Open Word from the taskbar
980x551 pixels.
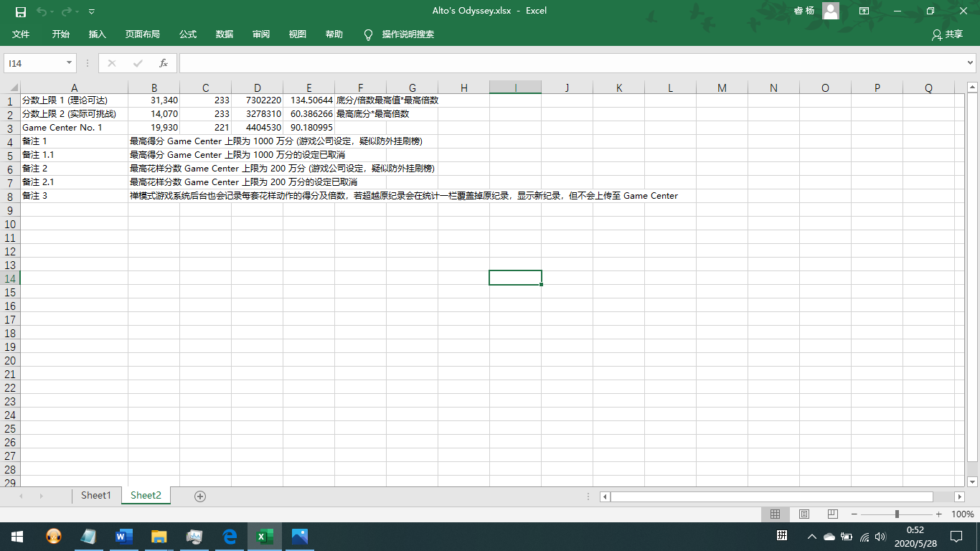pos(124,537)
